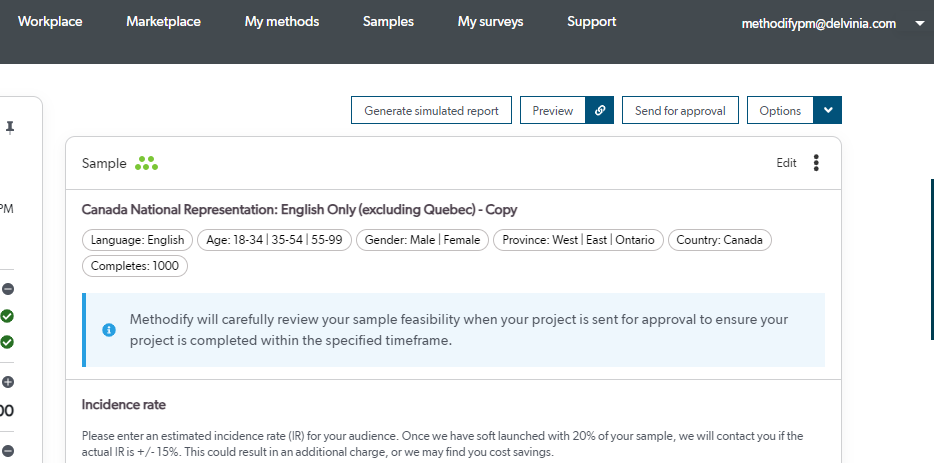
Task: Click the lower green checkmark icon
Action: pos(7,342)
